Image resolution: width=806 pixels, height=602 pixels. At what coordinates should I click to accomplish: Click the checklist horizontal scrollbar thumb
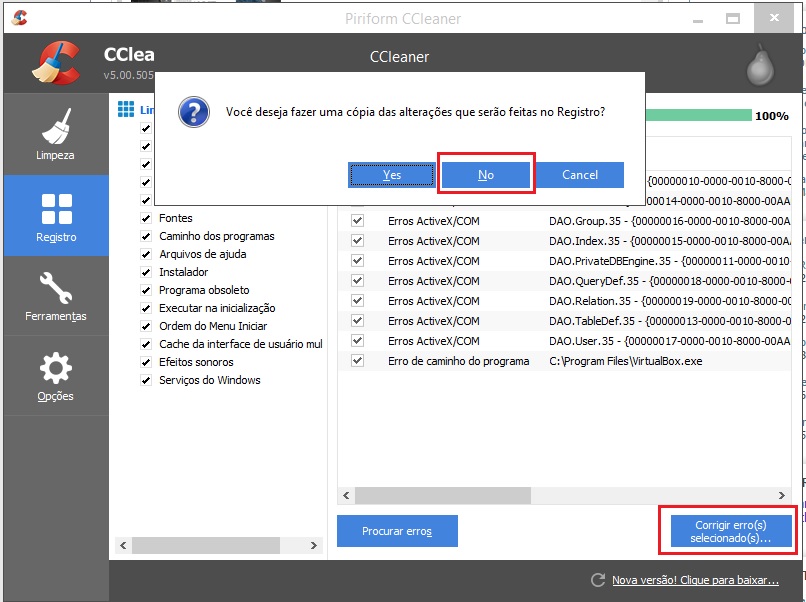tap(206, 545)
